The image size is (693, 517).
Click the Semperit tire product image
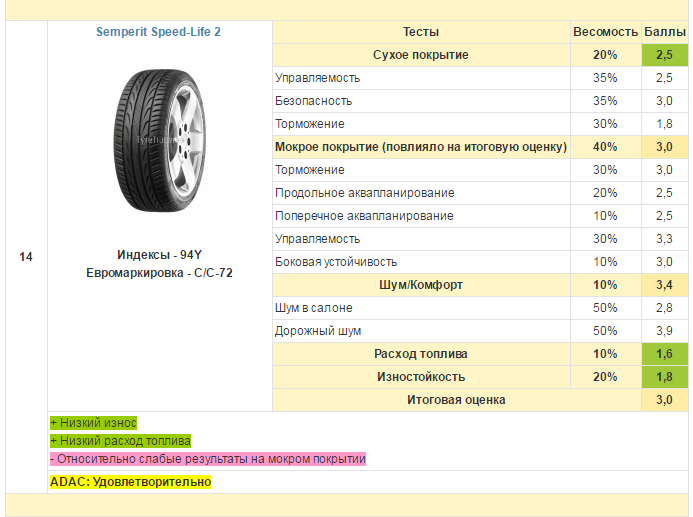160,141
